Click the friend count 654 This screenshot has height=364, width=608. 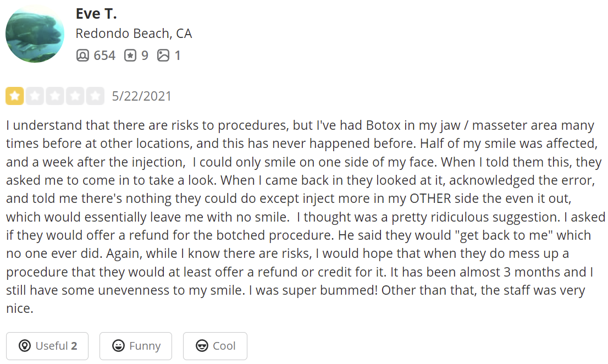click(x=104, y=56)
